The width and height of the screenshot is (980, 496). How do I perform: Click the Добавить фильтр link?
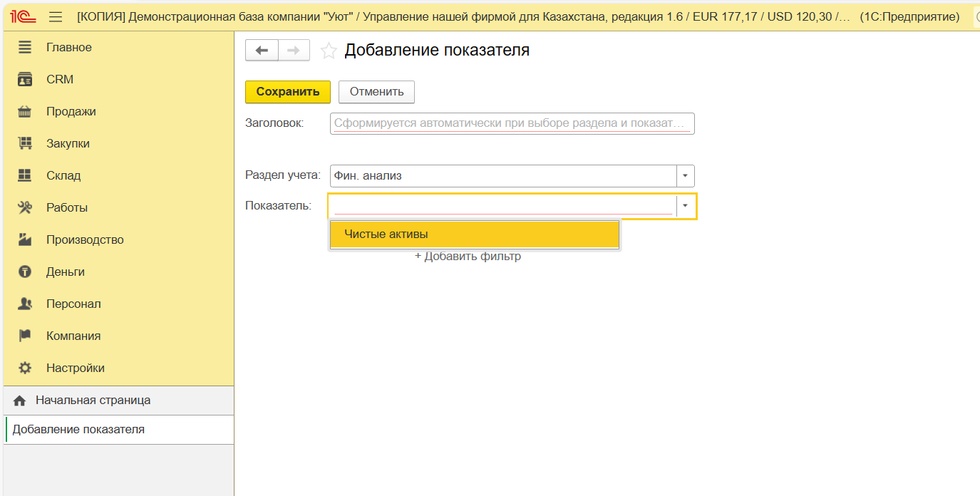click(468, 257)
